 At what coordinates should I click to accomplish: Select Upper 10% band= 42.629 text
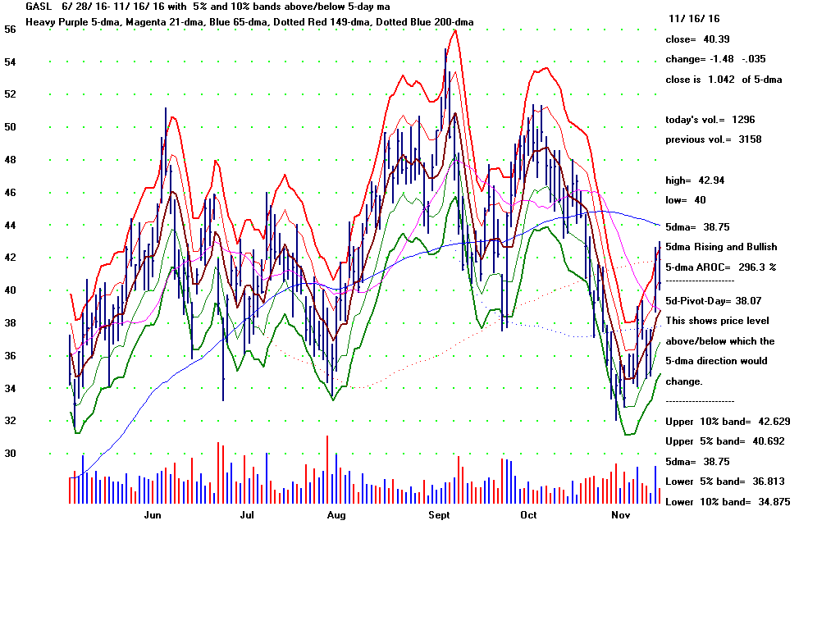pos(728,422)
